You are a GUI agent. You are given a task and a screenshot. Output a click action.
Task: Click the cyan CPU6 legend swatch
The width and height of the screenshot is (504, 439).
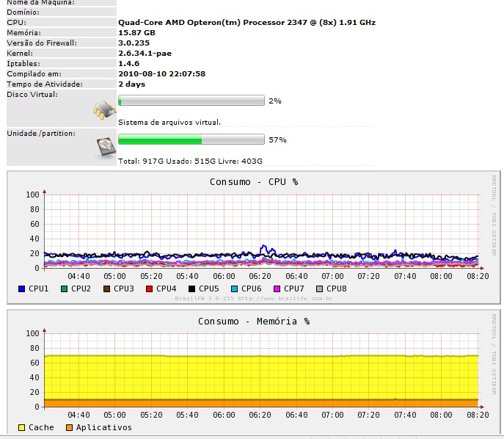tap(234, 289)
